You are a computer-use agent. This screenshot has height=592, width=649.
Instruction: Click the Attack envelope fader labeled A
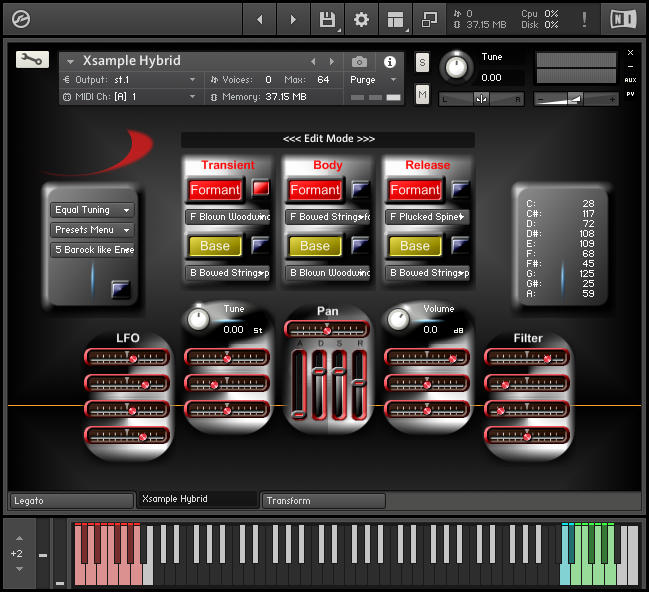tap(299, 384)
